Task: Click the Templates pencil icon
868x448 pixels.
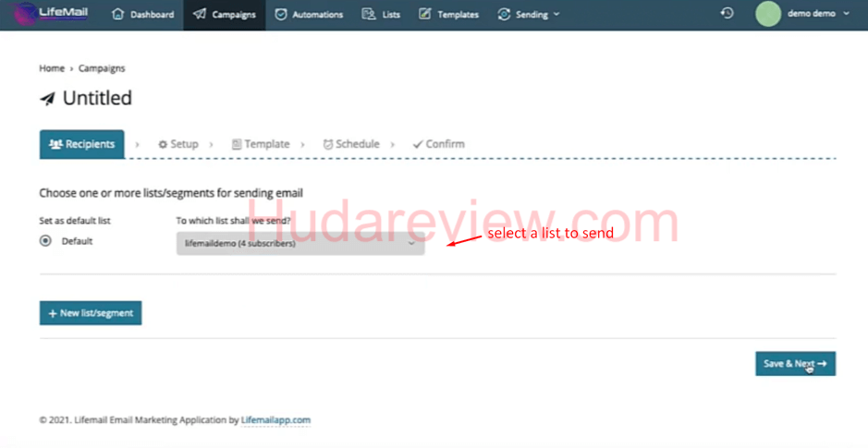Action: click(x=424, y=15)
